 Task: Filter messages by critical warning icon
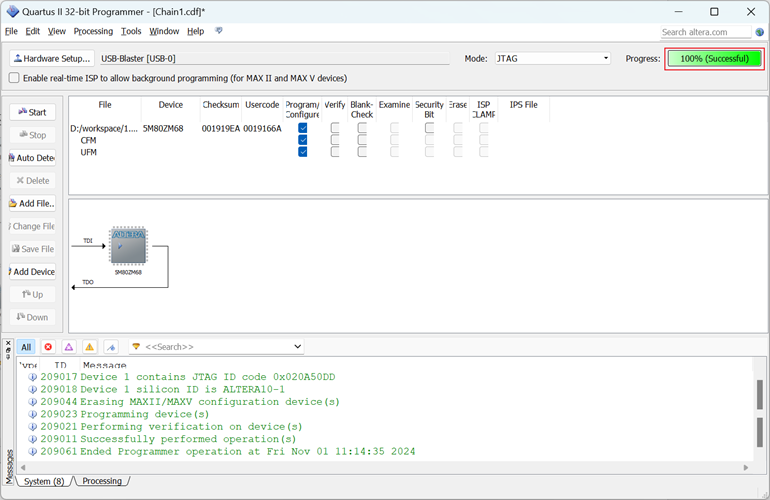tap(69, 347)
